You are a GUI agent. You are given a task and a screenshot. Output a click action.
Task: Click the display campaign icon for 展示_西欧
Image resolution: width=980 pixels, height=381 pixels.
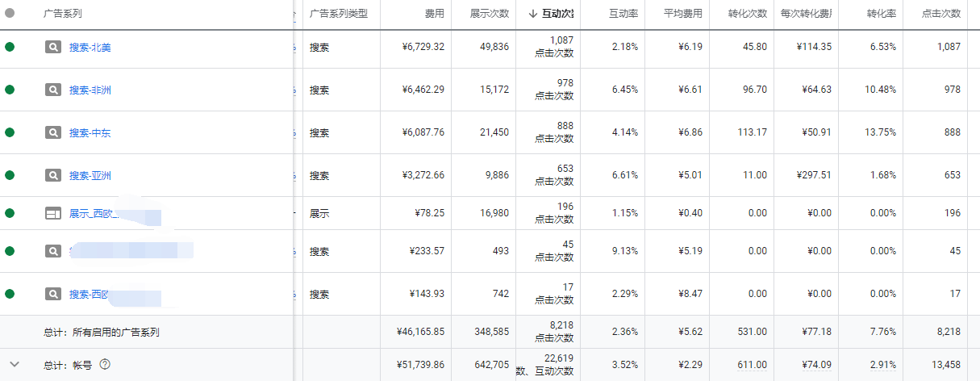(52, 213)
